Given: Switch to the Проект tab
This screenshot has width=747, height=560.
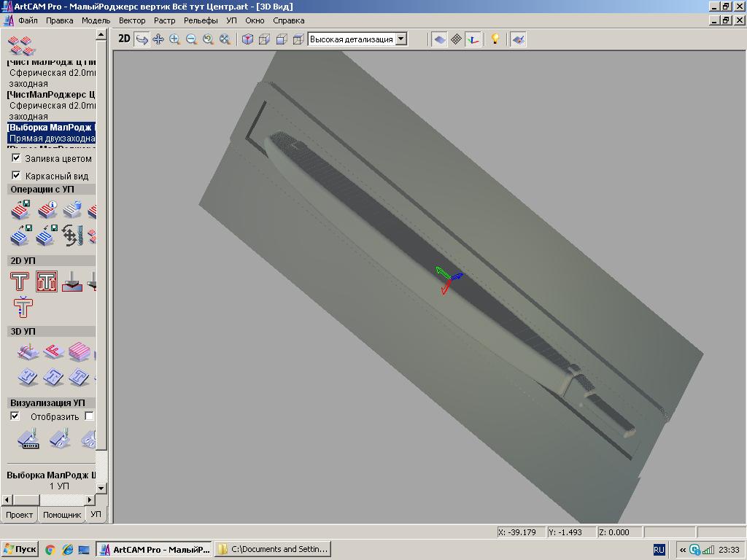Looking at the screenshot, I should coord(20,515).
